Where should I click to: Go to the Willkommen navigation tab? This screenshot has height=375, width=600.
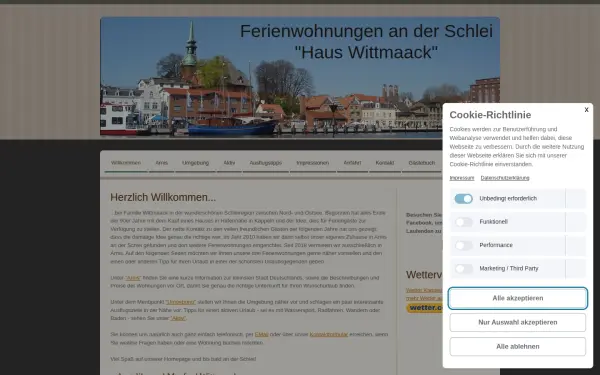point(126,163)
